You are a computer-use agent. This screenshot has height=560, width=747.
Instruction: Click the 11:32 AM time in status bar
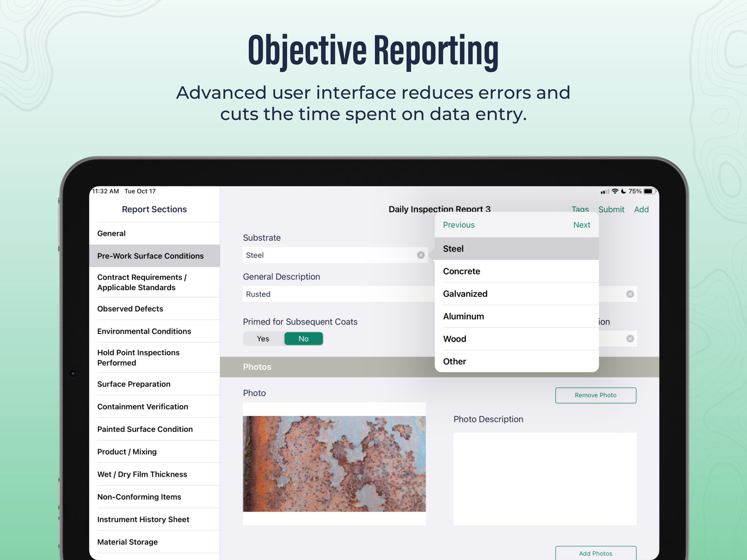click(x=105, y=191)
